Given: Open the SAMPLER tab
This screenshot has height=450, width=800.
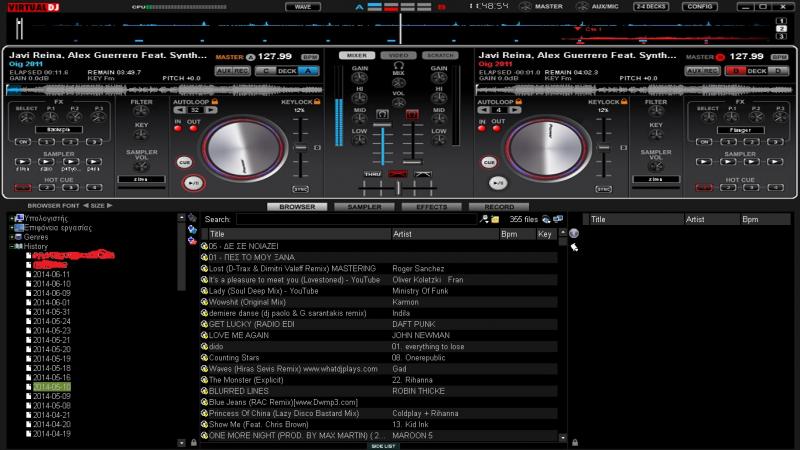Looking at the screenshot, I should (364, 206).
